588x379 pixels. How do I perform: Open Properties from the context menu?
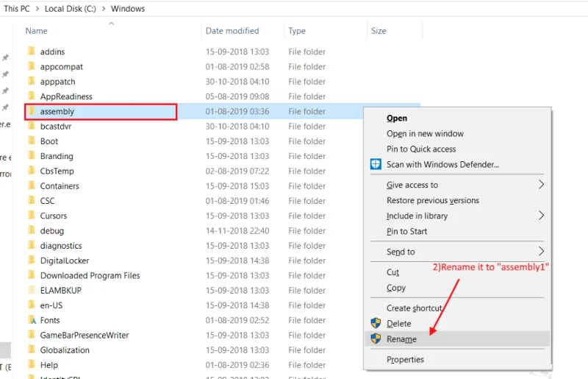point(405,359)
